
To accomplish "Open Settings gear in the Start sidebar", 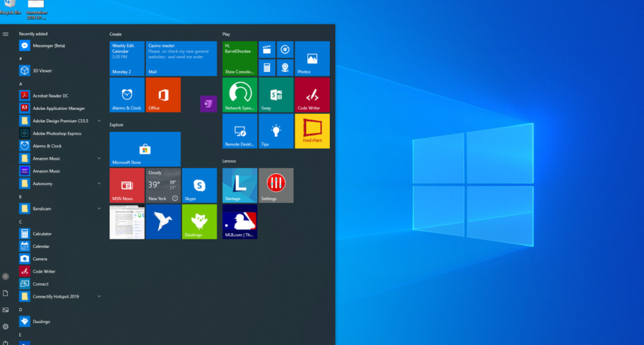I will 6,327.
